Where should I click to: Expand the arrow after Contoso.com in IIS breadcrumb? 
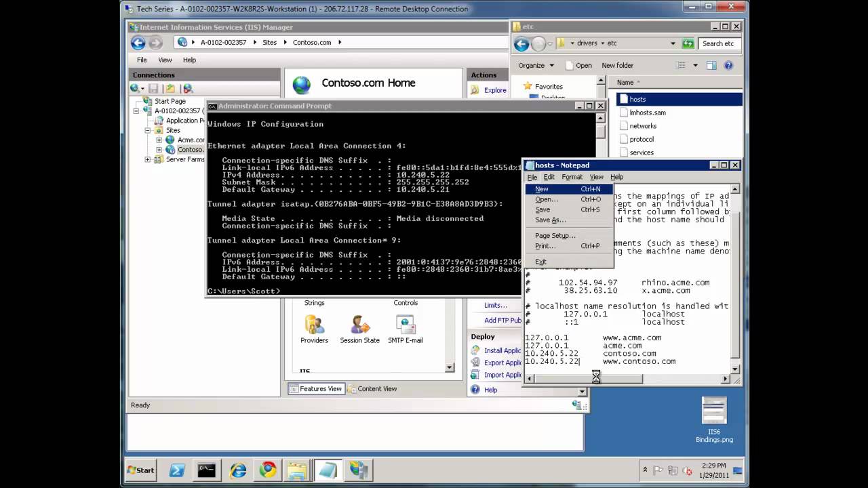pos(340,42)
